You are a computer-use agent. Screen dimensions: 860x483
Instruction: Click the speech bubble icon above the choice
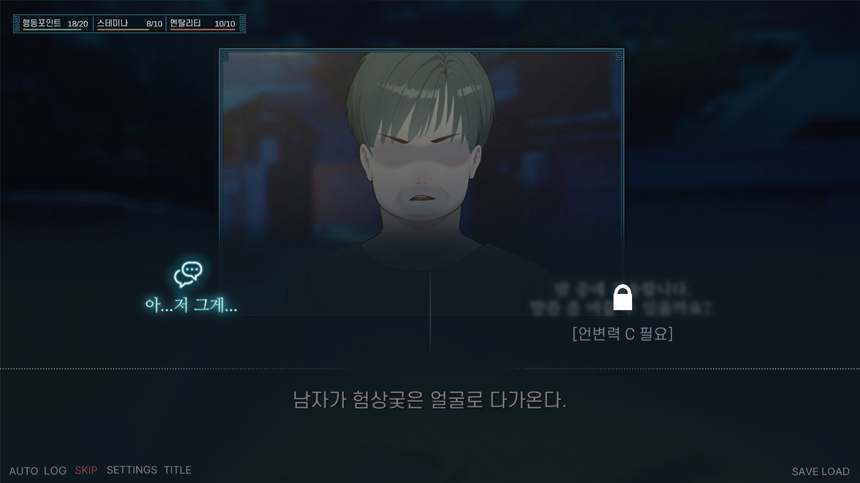pyautogui.click(x=188, y=275)
